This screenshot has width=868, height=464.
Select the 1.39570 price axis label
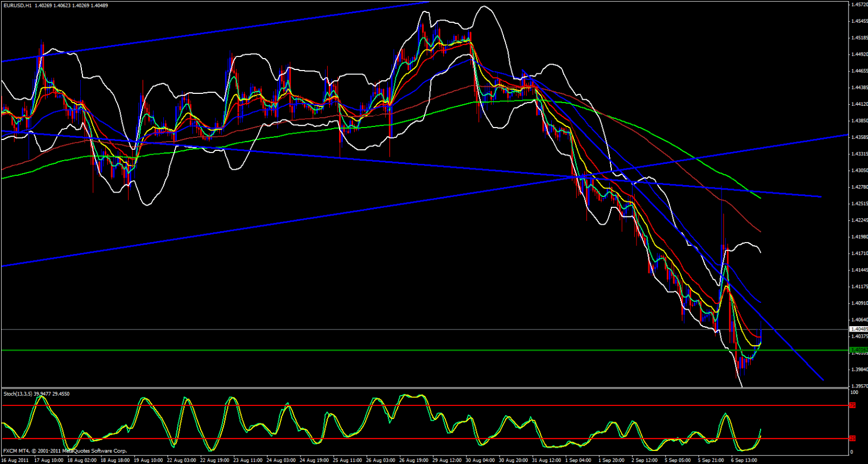tap(859, 386)
